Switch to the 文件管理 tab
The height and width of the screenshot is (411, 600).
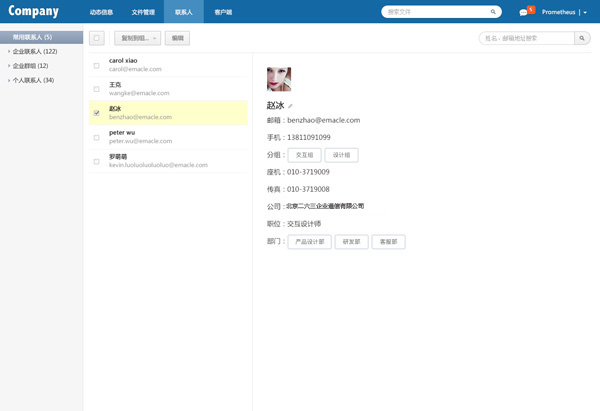[143, 12]
